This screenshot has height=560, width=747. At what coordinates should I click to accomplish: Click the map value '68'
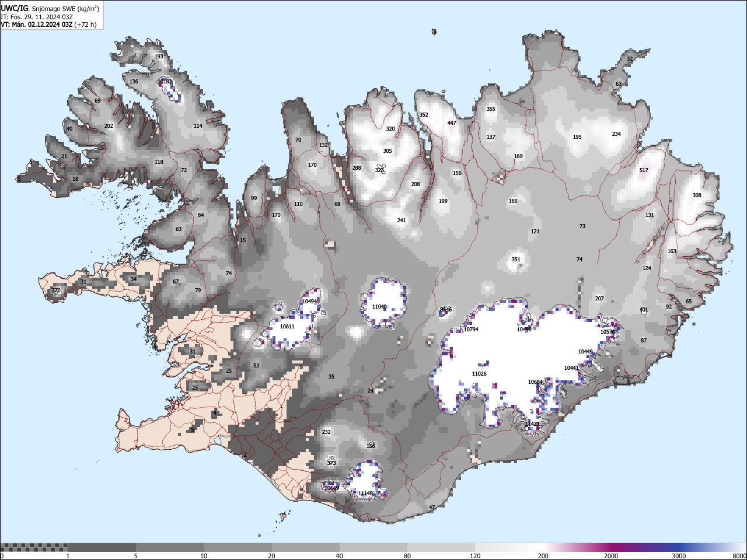[337, 204]
